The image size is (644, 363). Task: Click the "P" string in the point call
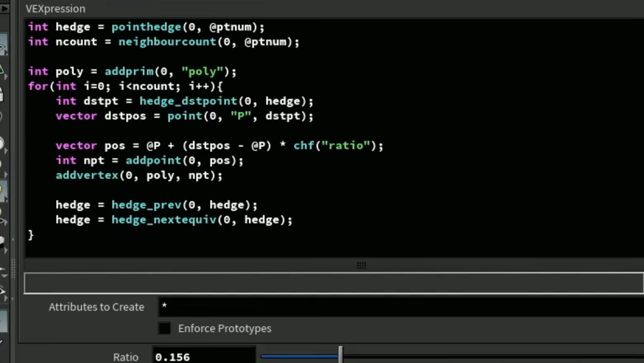pyautogui.click(x=241, y=116)
